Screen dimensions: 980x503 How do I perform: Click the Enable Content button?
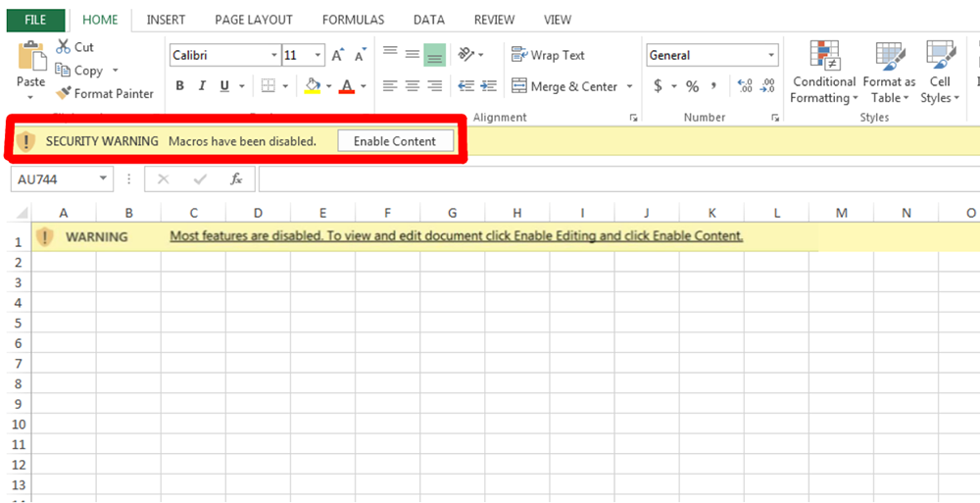[395, 141]
